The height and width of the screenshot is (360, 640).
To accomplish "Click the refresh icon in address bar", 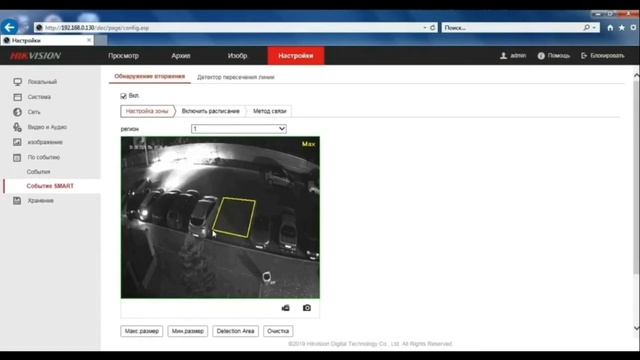I will (x=432, y=28).
